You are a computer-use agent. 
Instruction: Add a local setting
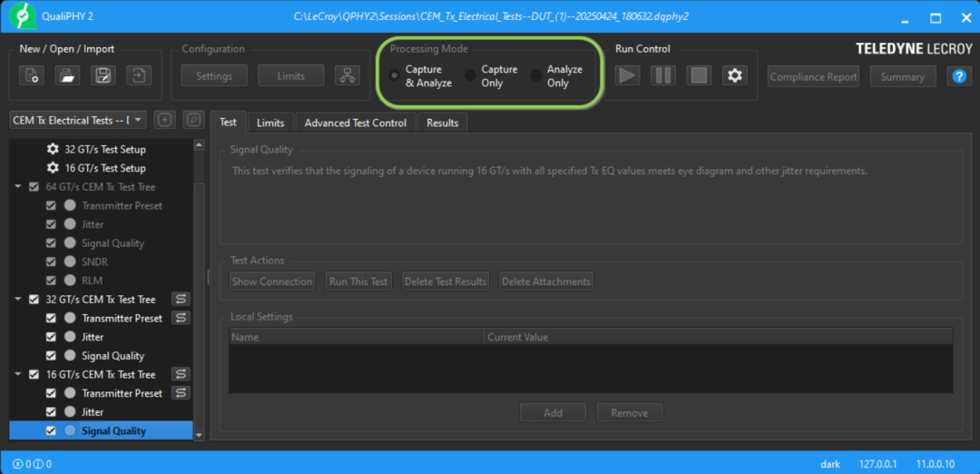coord(554,413)
